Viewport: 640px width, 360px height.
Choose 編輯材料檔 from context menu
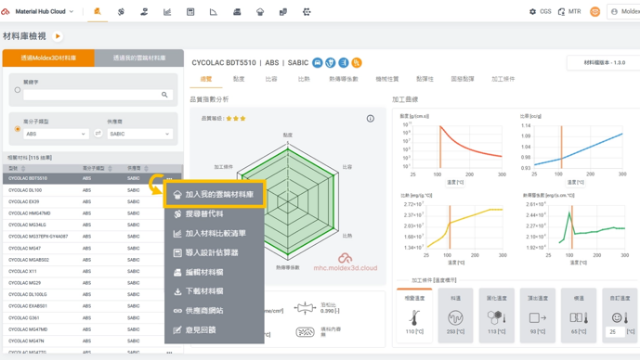[x=215, y=272]
